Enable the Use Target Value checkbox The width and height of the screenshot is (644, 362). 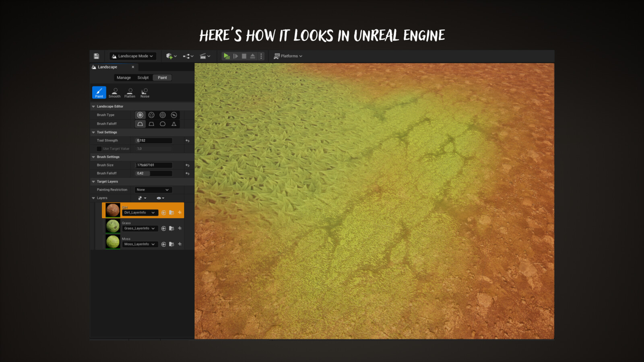click(99, 149)
